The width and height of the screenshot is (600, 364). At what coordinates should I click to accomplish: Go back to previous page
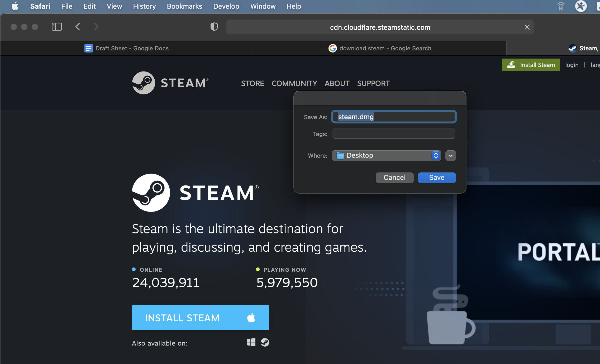[x=78, y=27]
